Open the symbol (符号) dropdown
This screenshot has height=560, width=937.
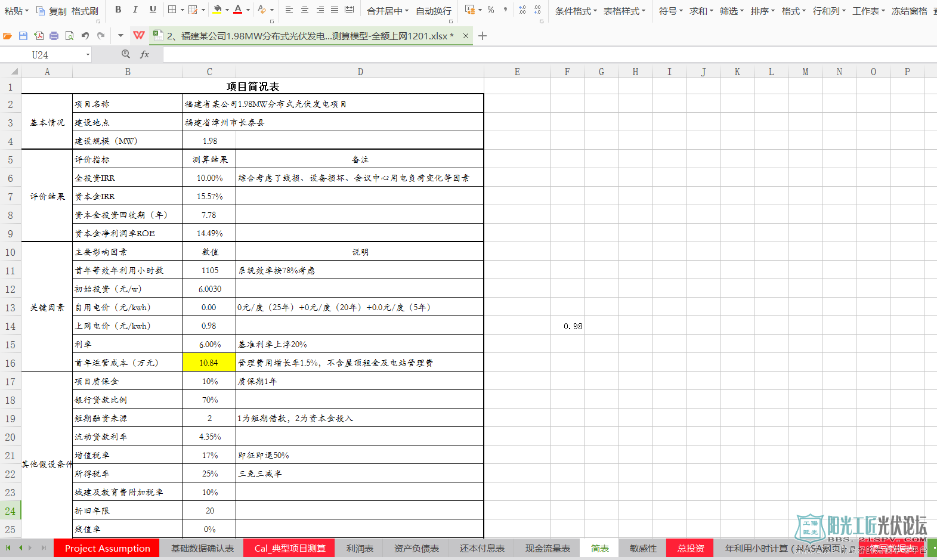pyautogui.click(x=670, y=11)
